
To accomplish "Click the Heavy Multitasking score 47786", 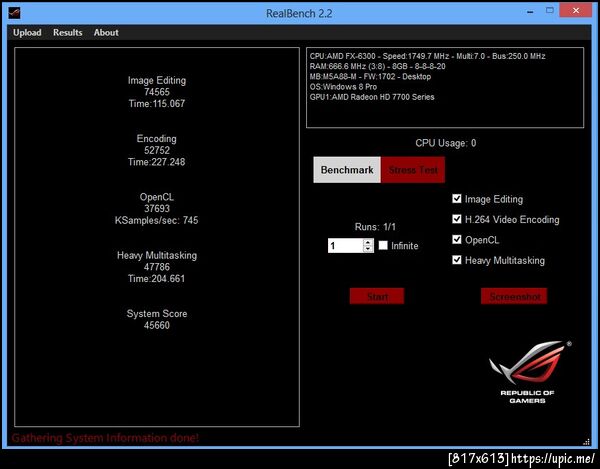I will 157,267.
